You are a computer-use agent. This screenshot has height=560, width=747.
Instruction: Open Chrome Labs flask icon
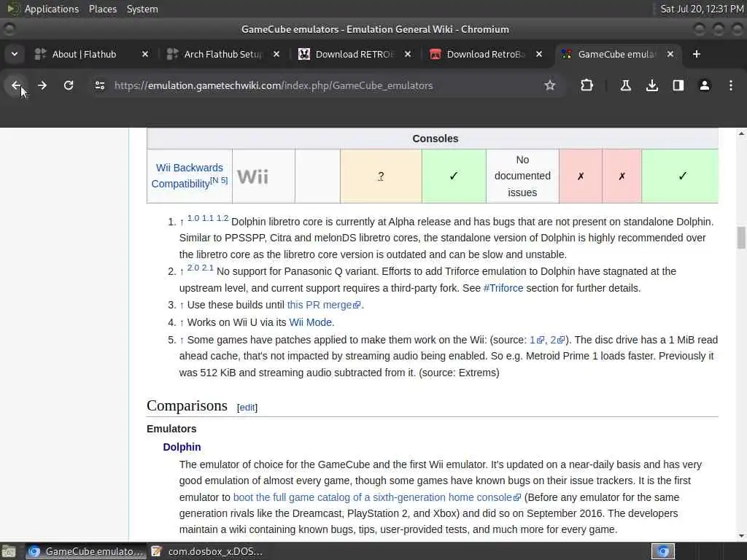pyautogui.click(x=625, y=85)
